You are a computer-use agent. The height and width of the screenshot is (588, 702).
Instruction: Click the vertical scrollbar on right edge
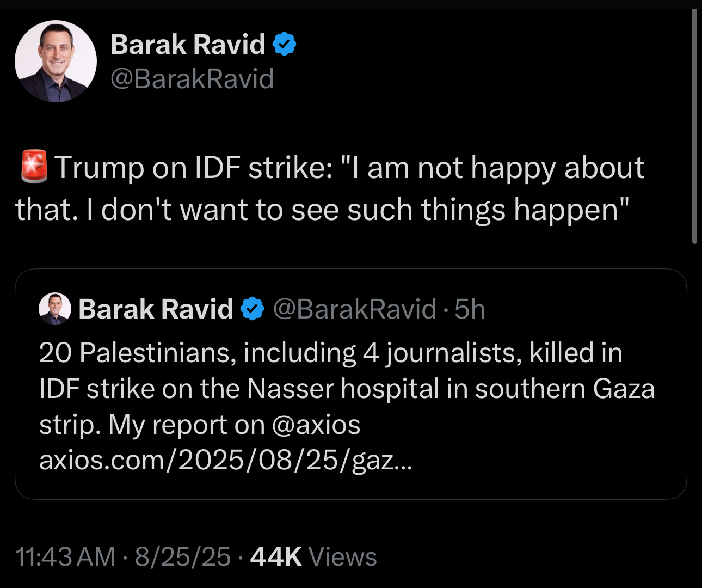coord(694,126)
